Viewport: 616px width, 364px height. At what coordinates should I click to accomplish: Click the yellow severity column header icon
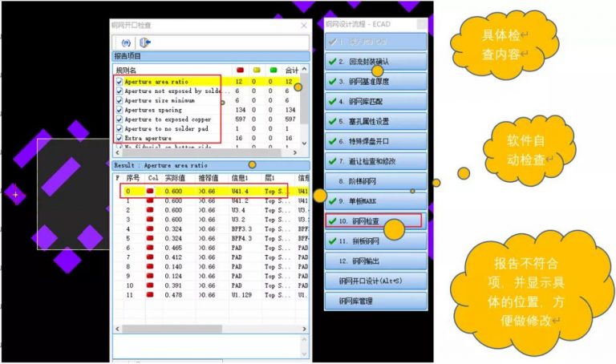pyautogui.click(x=257, y=70)
